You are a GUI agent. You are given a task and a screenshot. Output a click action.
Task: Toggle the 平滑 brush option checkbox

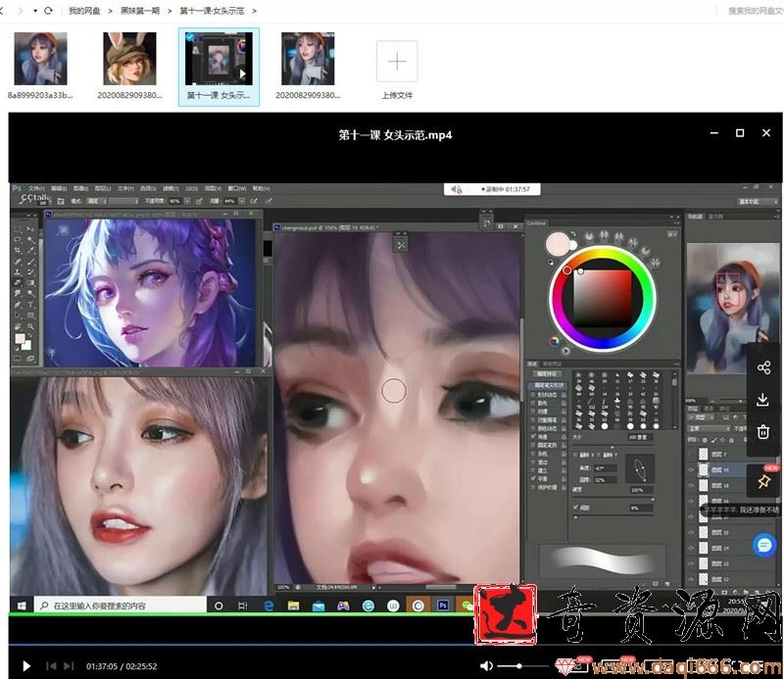tap(533, 478)
